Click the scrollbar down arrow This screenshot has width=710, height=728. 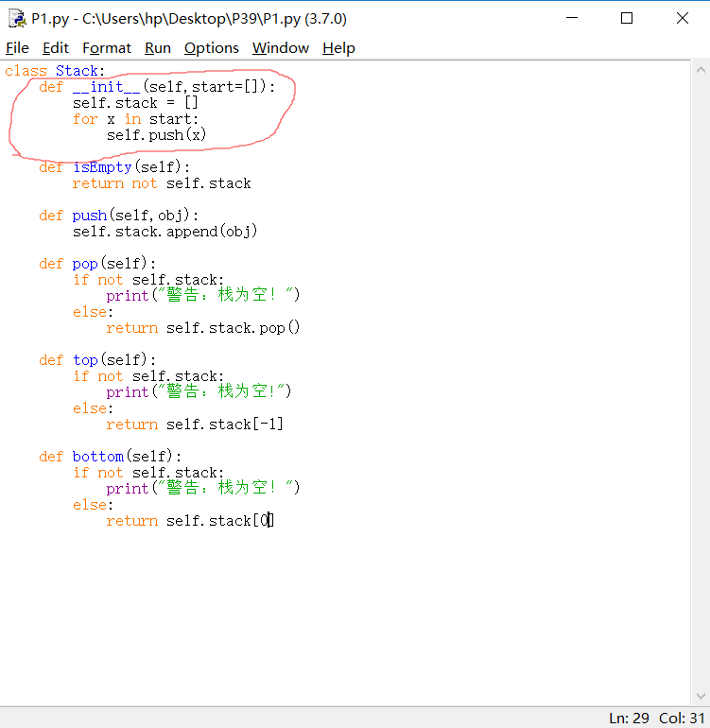pos(701,698)
